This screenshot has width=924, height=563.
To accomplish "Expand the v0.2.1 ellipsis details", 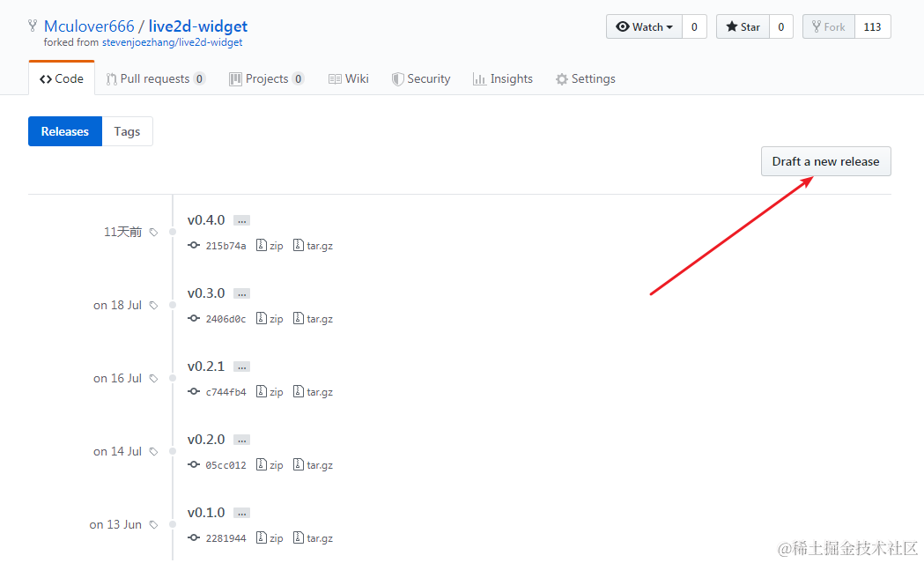I will 241,367.
